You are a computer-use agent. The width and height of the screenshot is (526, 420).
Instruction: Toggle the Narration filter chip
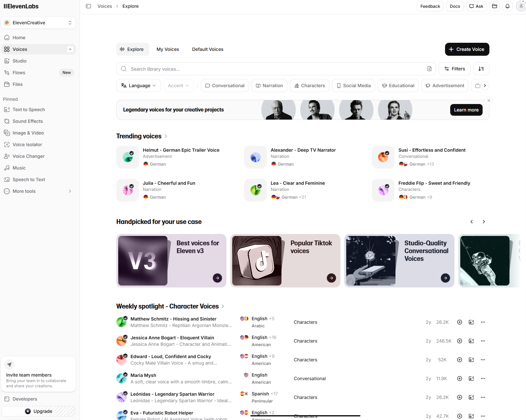(269, 86)
